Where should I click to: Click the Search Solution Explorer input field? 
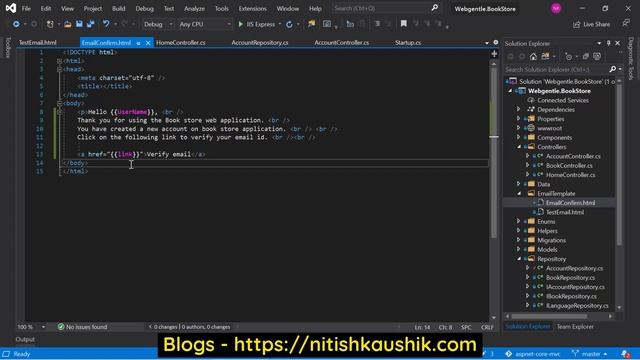(x=556, y=69)
